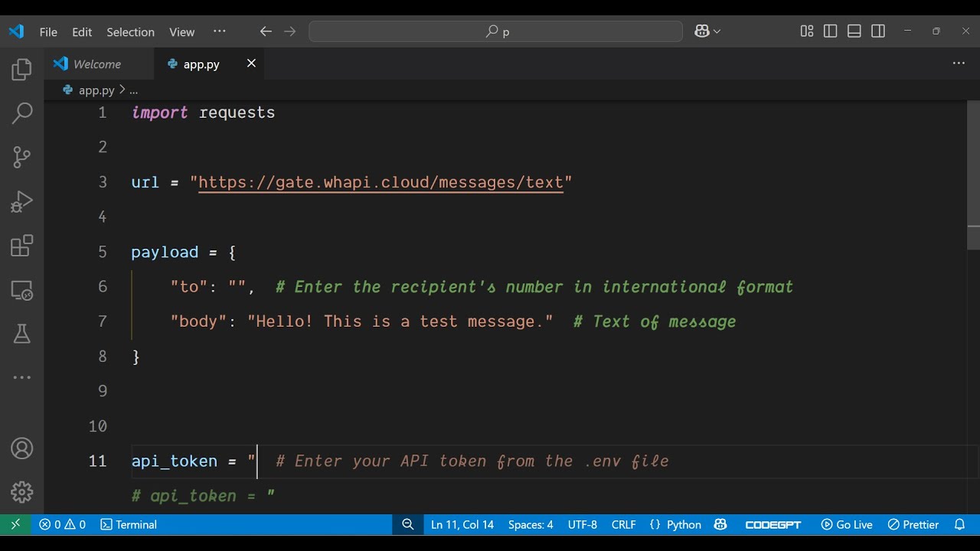Go back using the left arrow
This screenshot has height=551, width=980.
(x=266, y=31)
